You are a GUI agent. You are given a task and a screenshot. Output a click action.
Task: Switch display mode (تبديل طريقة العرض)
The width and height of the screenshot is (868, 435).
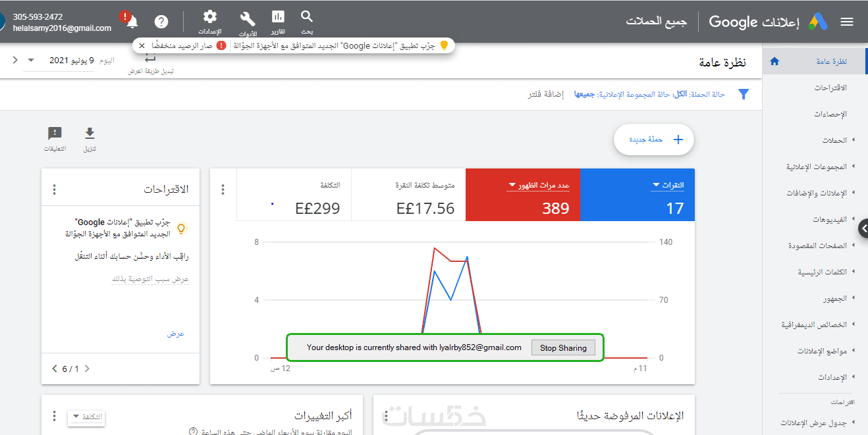(x=151, y=64)
